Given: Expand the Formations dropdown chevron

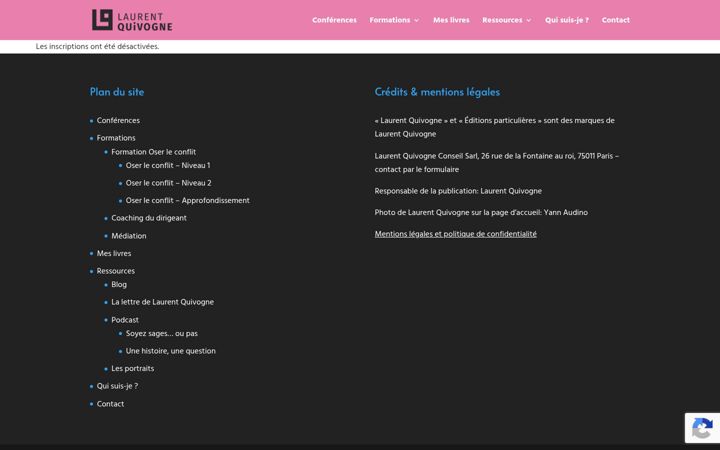Looking at the screenshot, I should 416,20.
